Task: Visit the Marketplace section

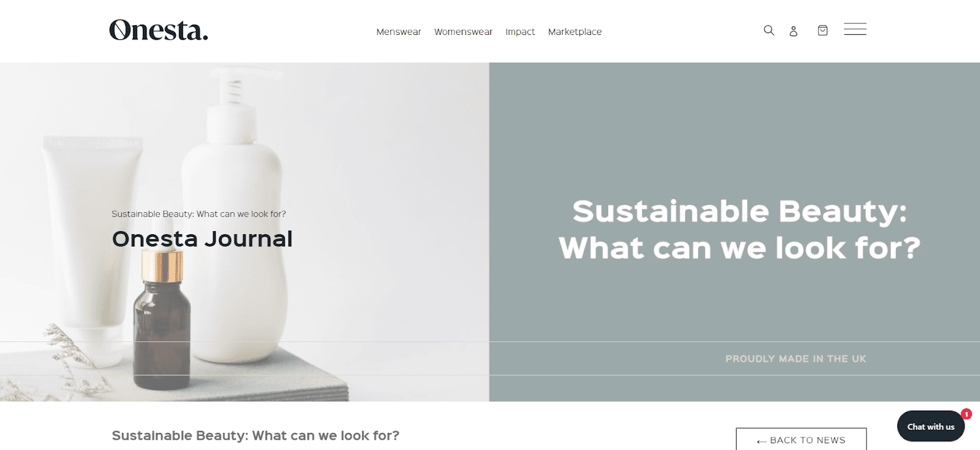Action: (x=575, y=32)
